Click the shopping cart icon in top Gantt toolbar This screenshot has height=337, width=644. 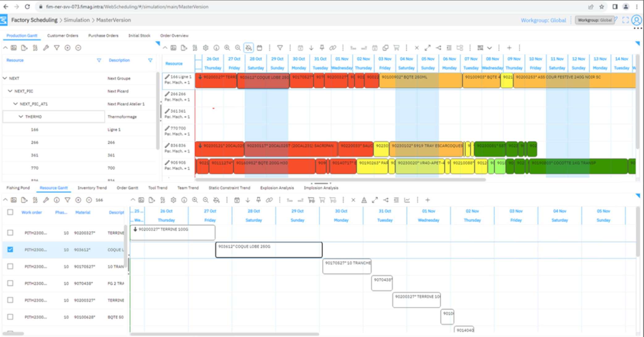(396, 48)
